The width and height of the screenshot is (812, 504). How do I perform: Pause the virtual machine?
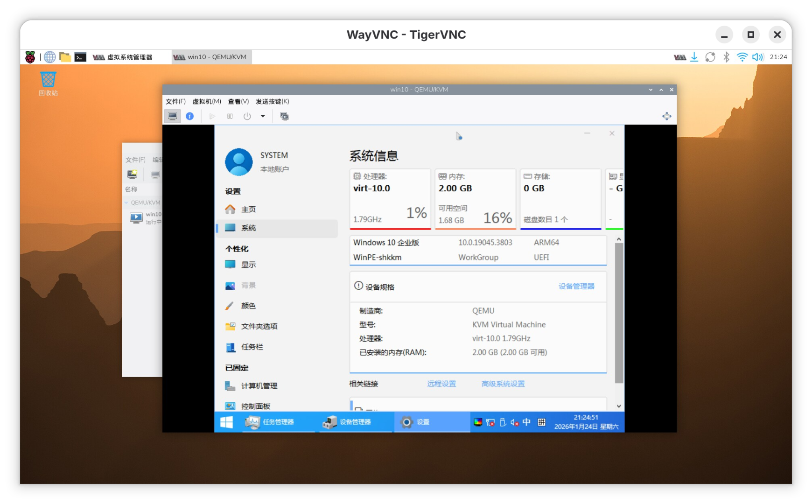tap(230, 116)
